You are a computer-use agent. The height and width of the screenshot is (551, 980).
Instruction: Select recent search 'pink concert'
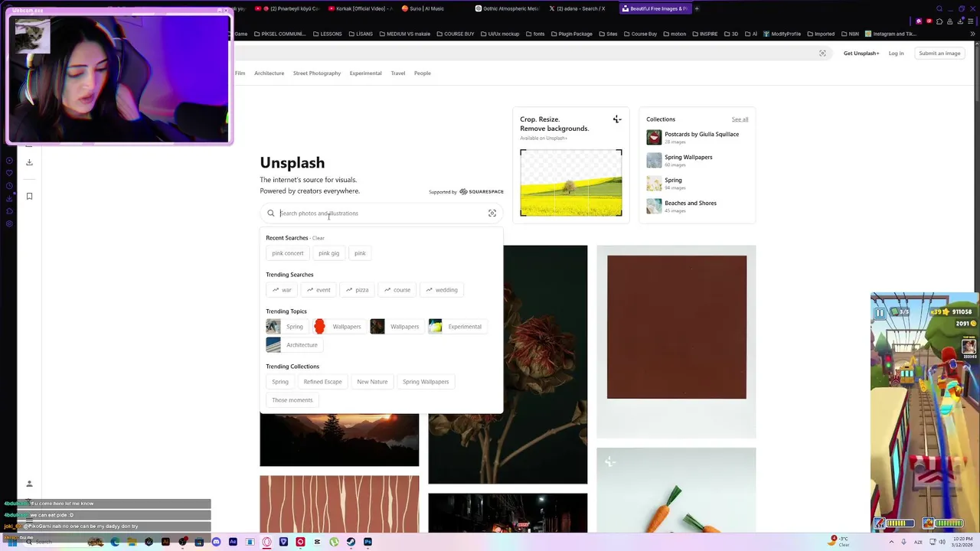[x=288, y=253]
